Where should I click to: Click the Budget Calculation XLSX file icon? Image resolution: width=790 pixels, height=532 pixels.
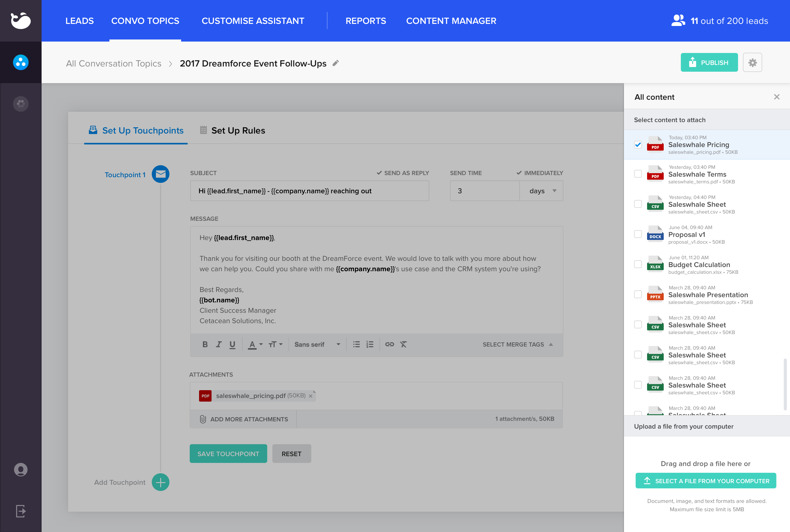click(655, 264)
